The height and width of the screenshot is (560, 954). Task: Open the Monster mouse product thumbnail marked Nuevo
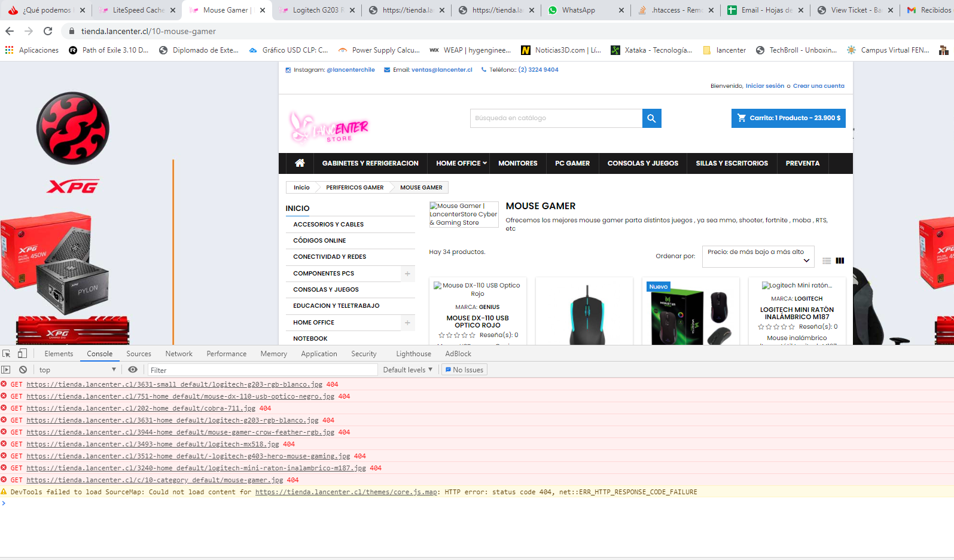[x=690, y=313]
